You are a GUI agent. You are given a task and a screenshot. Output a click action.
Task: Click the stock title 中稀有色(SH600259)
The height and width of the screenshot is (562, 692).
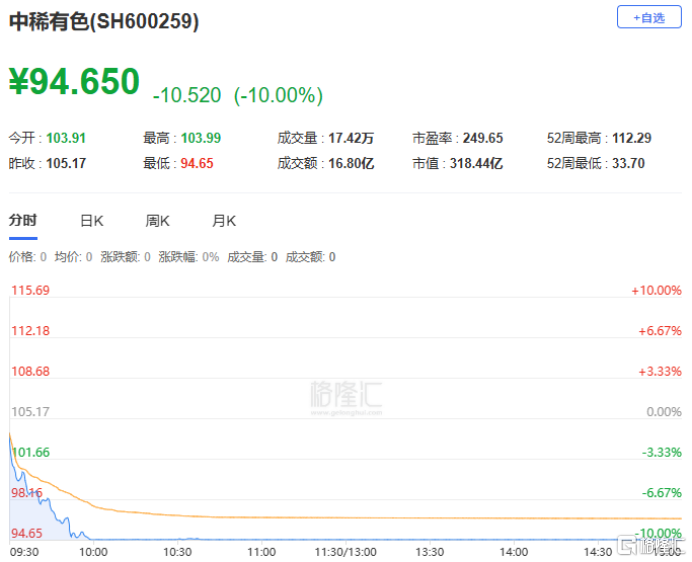pyautogui.click(x=104, y=23)
